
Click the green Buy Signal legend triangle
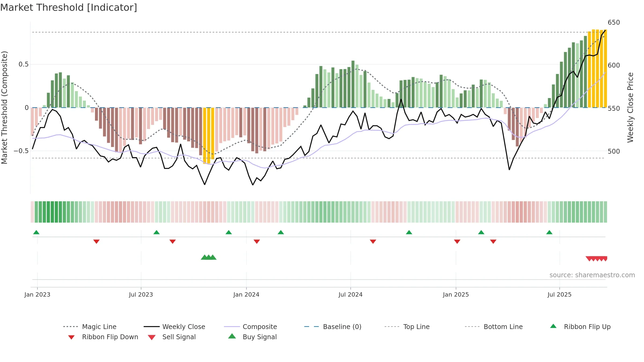[x=232, y=336]
